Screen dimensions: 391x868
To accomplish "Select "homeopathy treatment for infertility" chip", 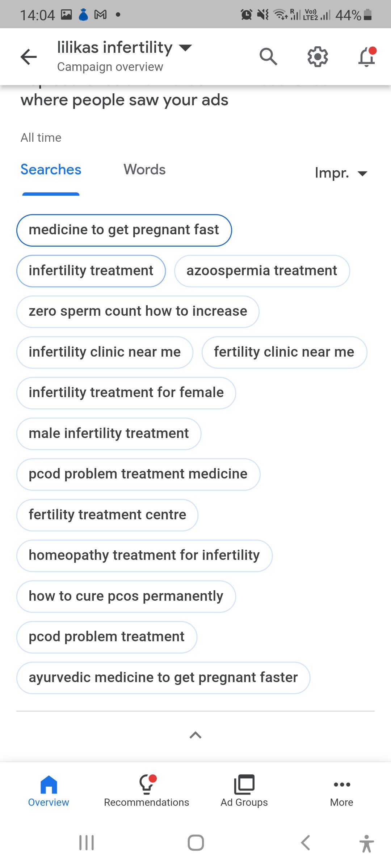I will 144,556.
